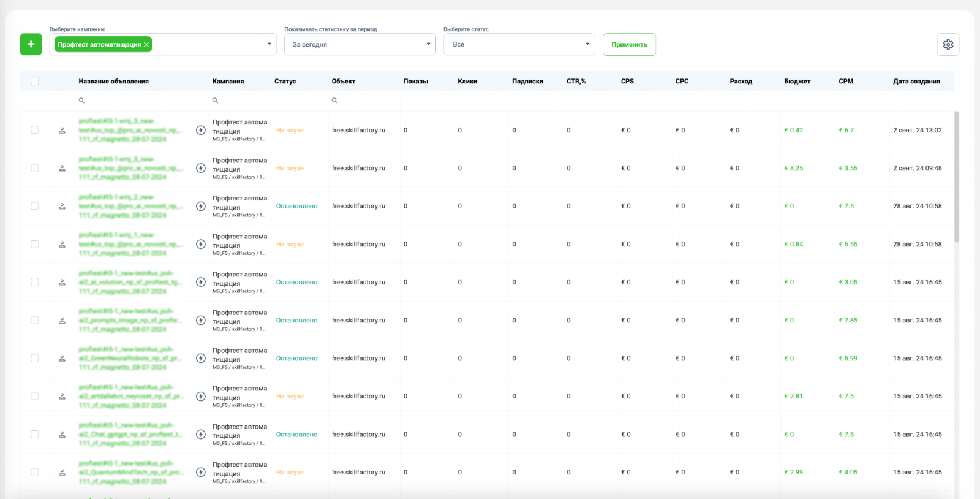The image size is (980, 499).
Task: Click lightning icon in the 28 авг. Остановлено row
Action: [x=200, y=206]
